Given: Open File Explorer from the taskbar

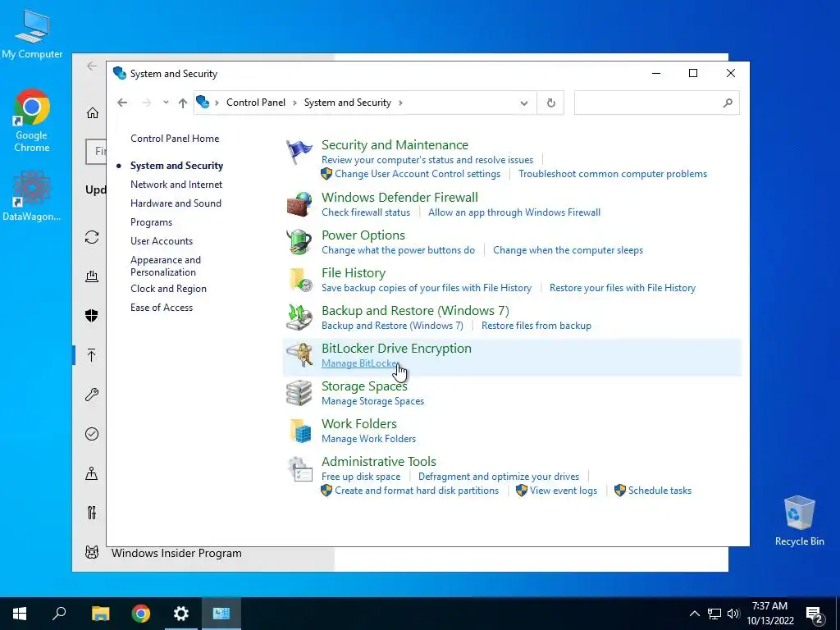Looking at the screenshot, I should pos(100,614).
